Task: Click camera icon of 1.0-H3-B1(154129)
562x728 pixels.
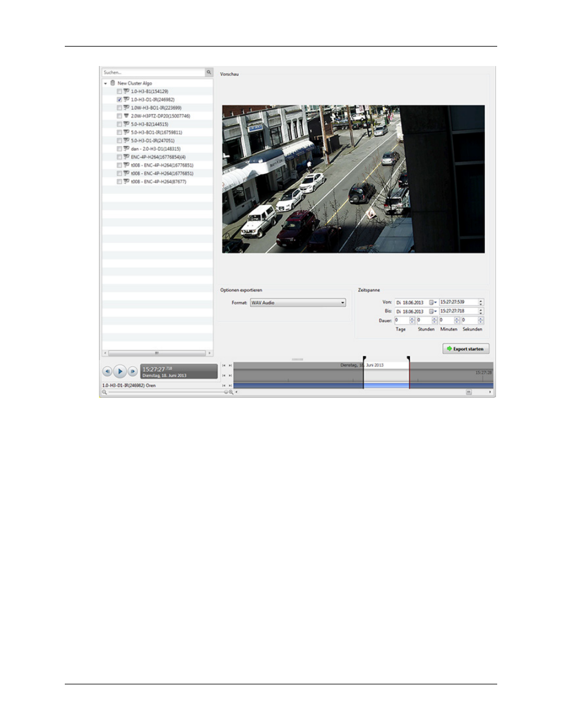Action: click(x=126, y=91)
